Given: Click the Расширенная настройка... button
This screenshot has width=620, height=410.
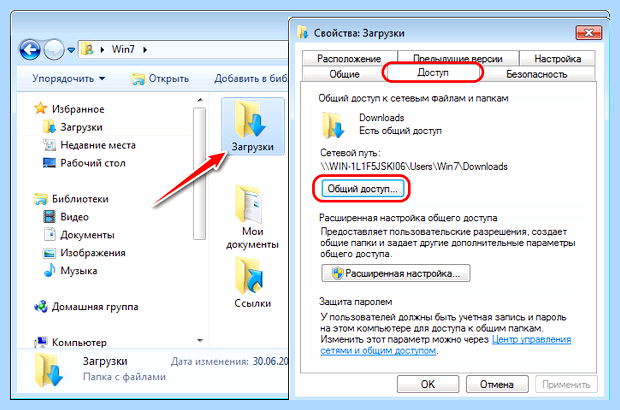Looking at the screenshot, I should (396, 273).
